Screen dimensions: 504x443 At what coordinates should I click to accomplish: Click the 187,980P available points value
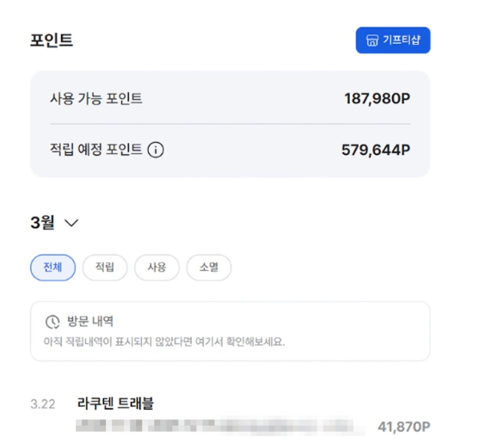tap(378, 98)
